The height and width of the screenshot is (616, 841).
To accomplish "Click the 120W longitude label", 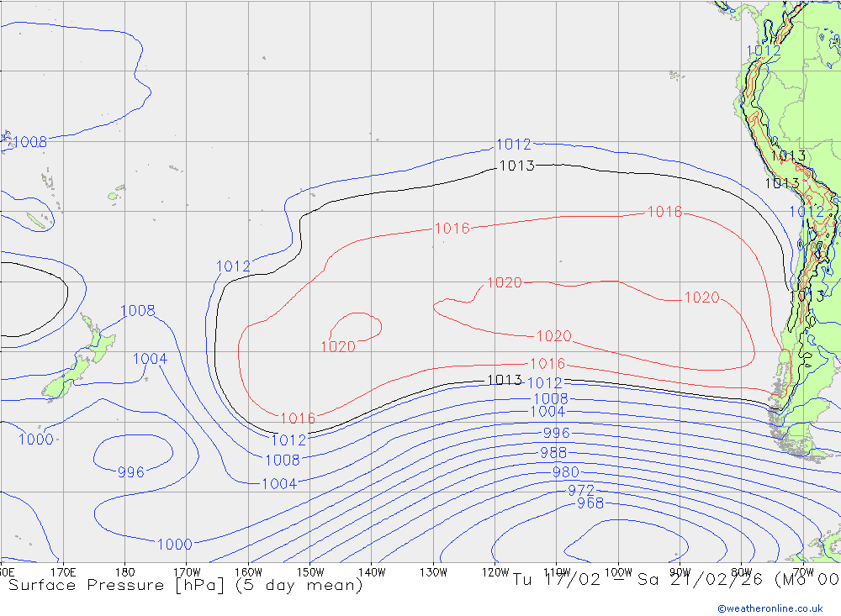I will tap(495, 572).
